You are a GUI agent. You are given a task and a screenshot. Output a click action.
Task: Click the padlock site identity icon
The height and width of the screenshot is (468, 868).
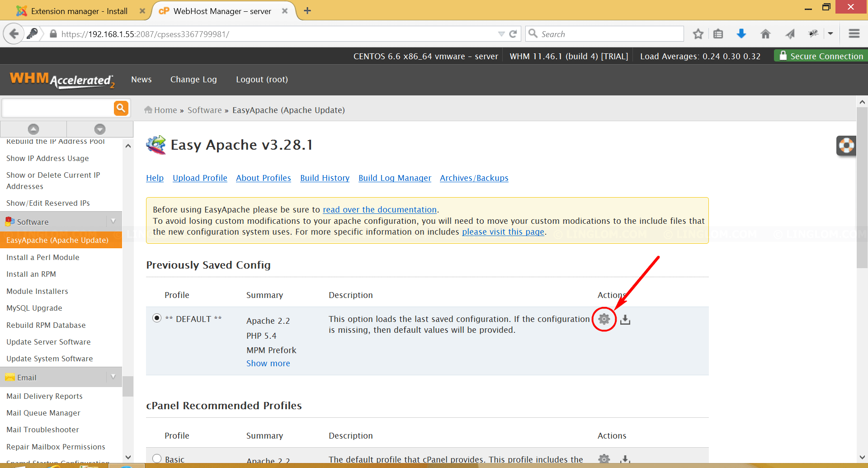[53, 34]
